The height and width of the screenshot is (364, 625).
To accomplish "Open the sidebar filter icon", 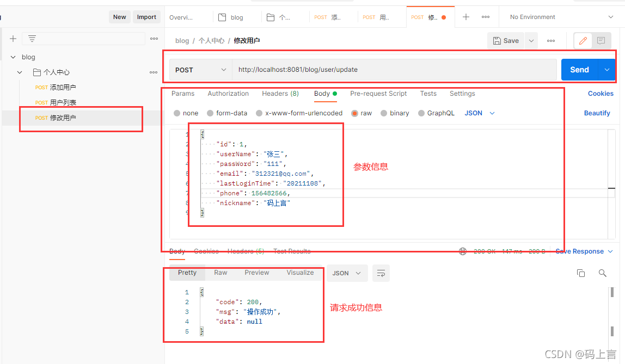I will coord(31,38).
